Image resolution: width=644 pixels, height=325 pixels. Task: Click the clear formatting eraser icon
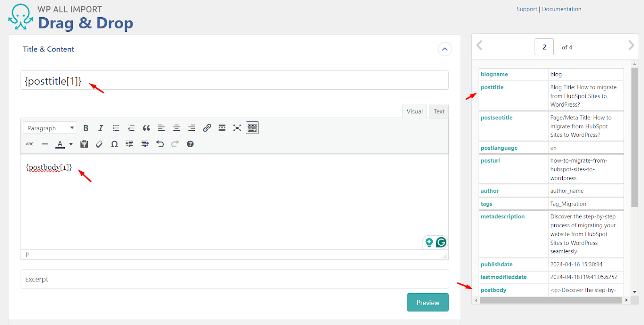tap(99, 144)
